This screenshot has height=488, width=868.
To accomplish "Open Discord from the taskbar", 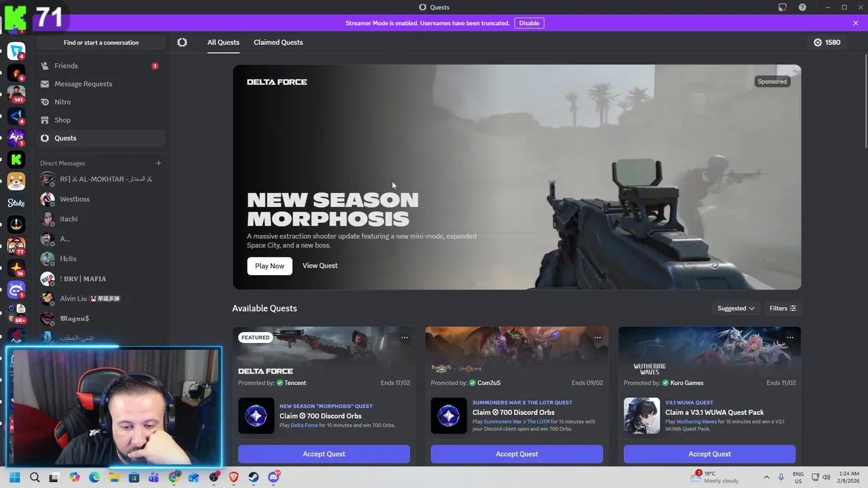I will coord(273,477).
